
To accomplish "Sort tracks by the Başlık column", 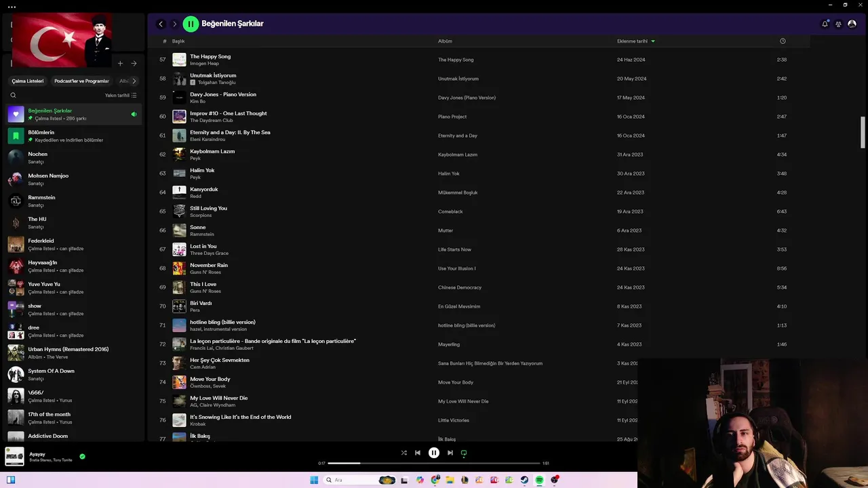I will click(178, 41).
